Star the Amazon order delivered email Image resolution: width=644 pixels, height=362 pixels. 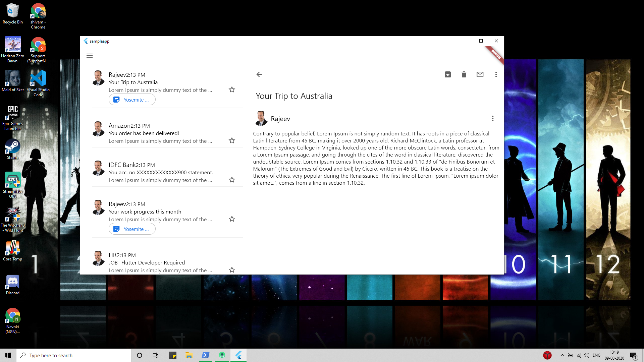[x=232, y=140]
